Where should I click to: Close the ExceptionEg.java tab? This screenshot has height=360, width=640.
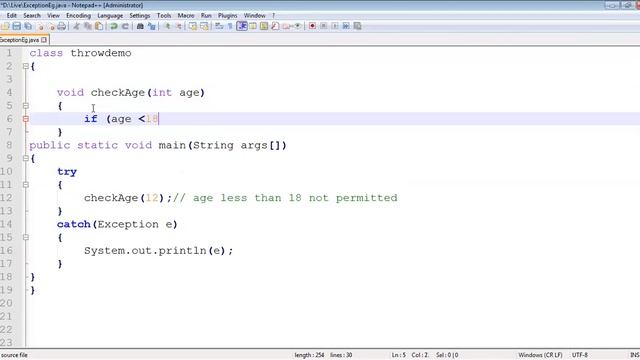[44, 40]
